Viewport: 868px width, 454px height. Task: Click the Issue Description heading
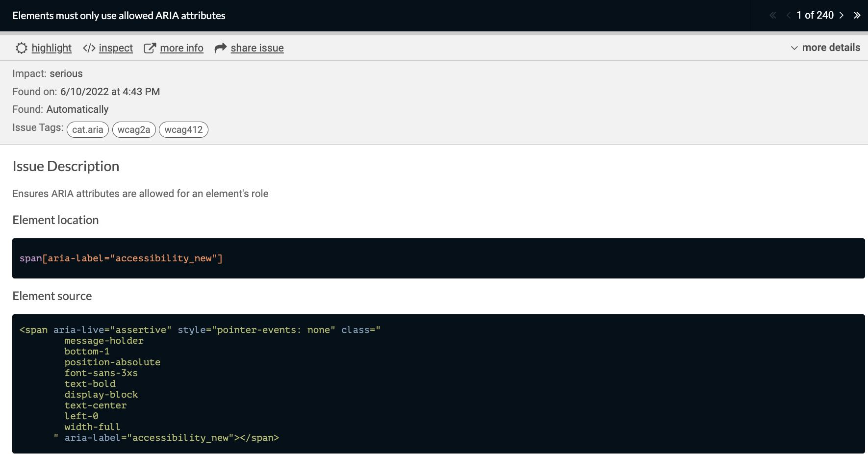(x=66, y=166)
